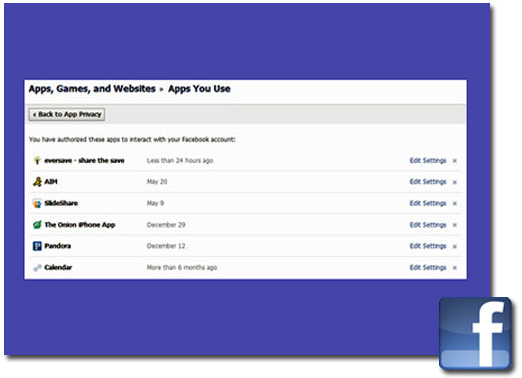Click Apps, Games, and Websites breadcrumb

(x=92, y=89)
